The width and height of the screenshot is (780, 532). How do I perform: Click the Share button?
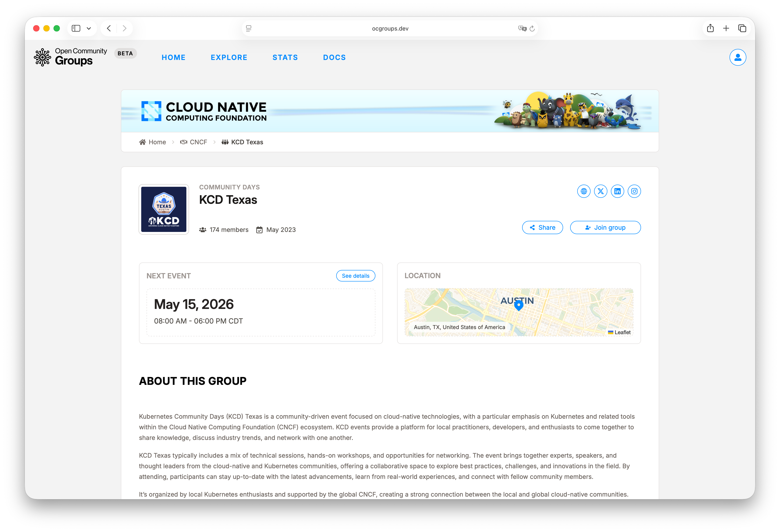click(x=542, y=227)
